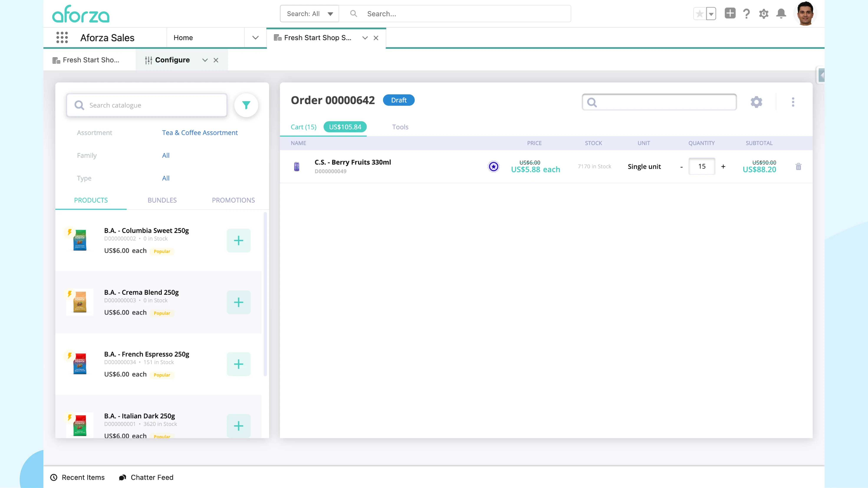This screenshot has height=488, width=868.
Task: Switch to the Tools tab
Action: [x=400, y=127]
